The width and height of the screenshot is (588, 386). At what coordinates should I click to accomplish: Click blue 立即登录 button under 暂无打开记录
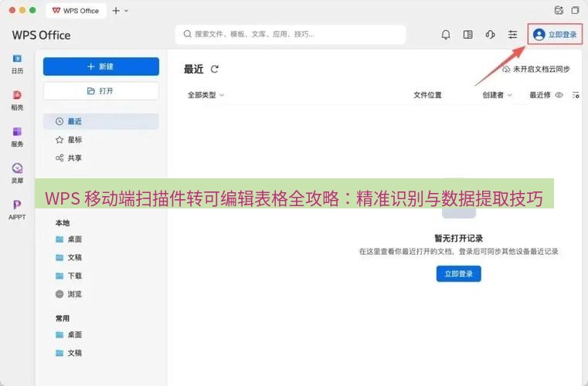click(x=459, y=274)
